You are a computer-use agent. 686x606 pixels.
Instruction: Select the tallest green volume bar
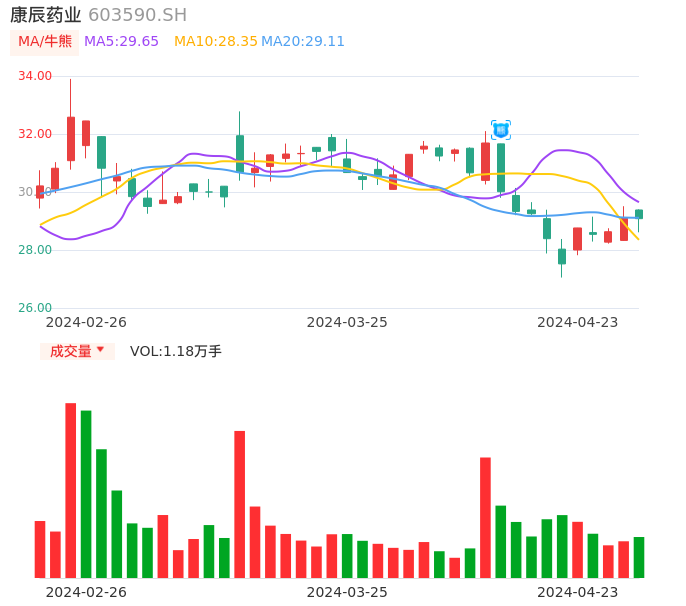point(86,493)
